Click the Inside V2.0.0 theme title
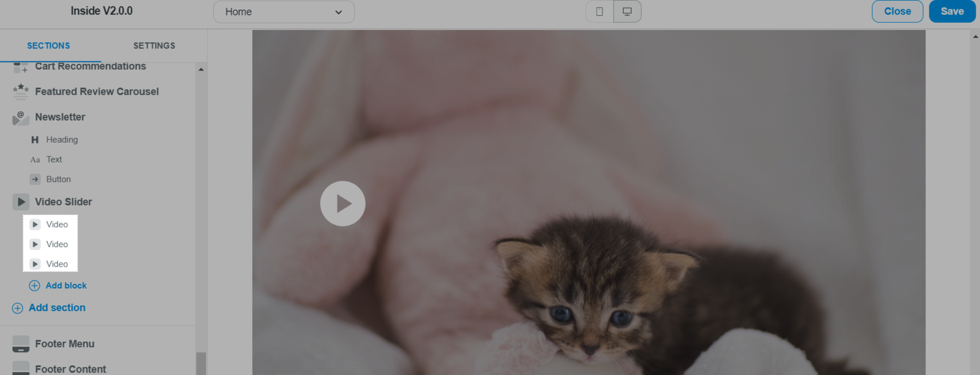980x375 pixels. click(x=102, y=11)
